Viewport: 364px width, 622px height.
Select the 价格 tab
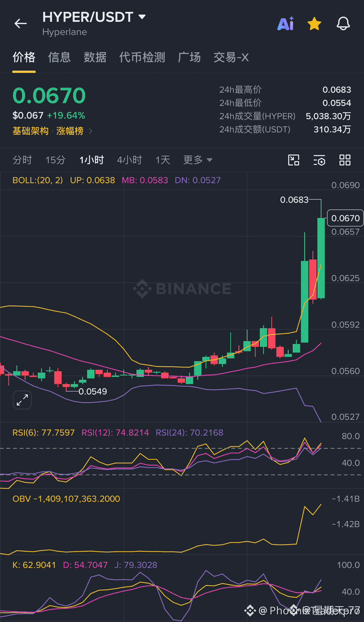[24, 57]
